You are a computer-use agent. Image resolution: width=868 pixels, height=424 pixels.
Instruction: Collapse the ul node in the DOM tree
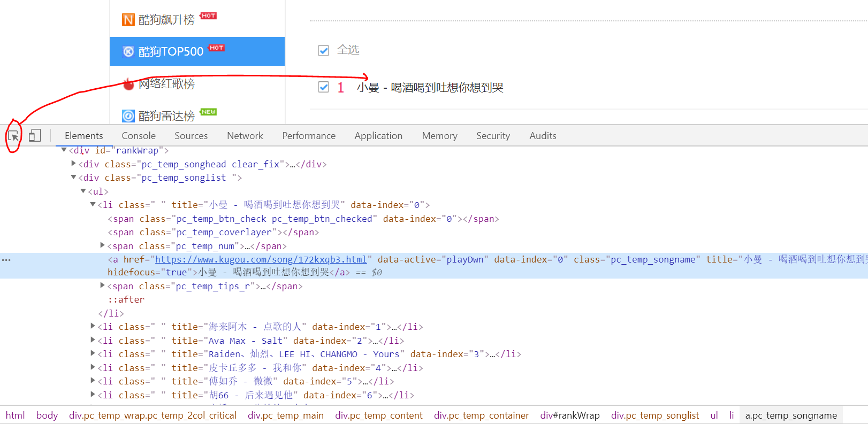83,191
